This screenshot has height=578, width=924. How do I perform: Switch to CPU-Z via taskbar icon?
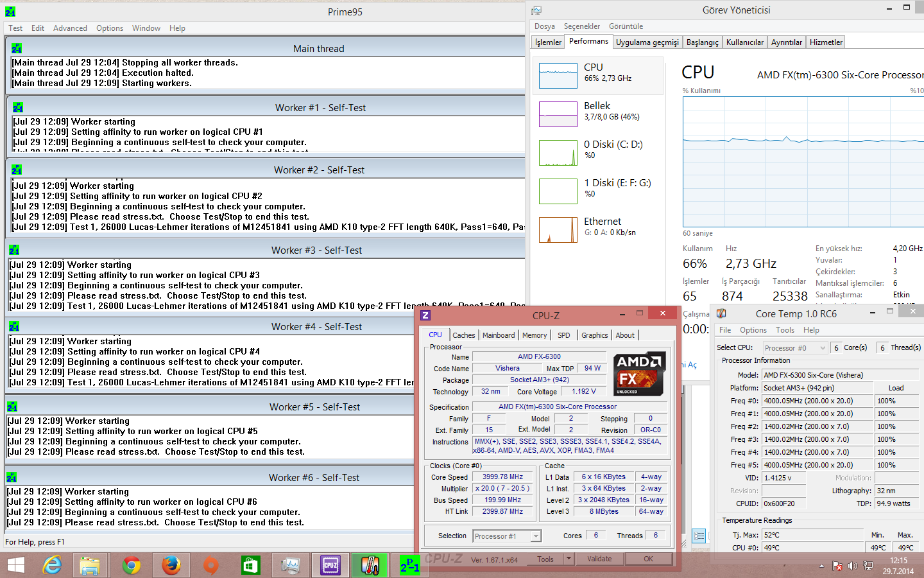(x=330, y=565)
